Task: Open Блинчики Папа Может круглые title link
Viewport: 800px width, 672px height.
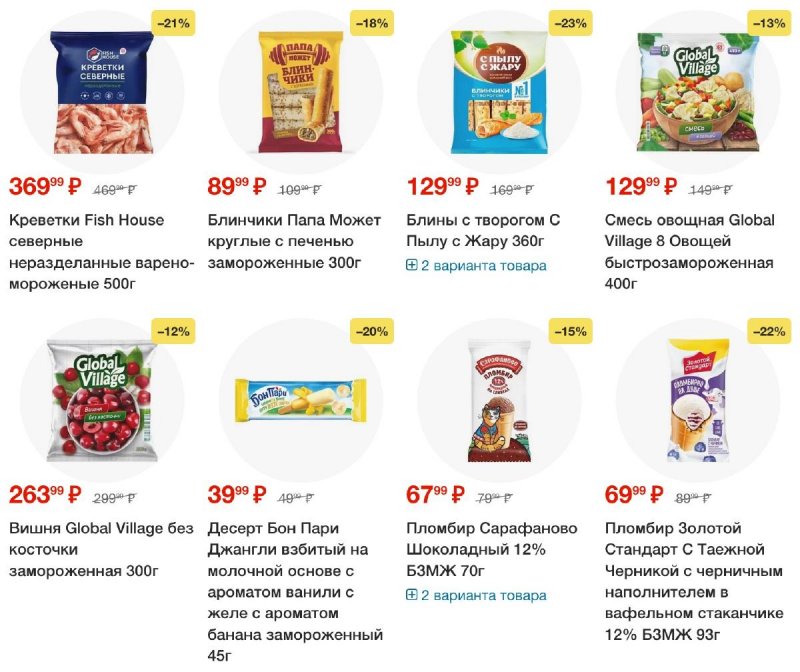Action: [x=294, y=241]
